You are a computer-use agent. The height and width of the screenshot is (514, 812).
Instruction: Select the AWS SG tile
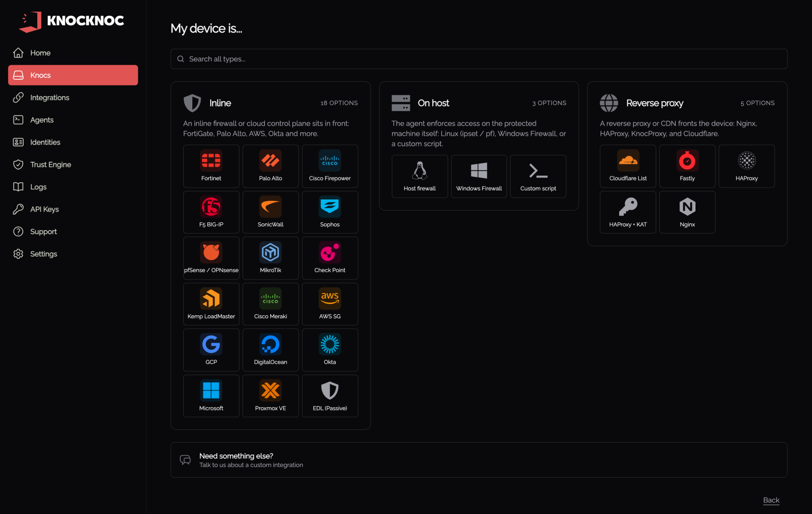coord(330,304)
